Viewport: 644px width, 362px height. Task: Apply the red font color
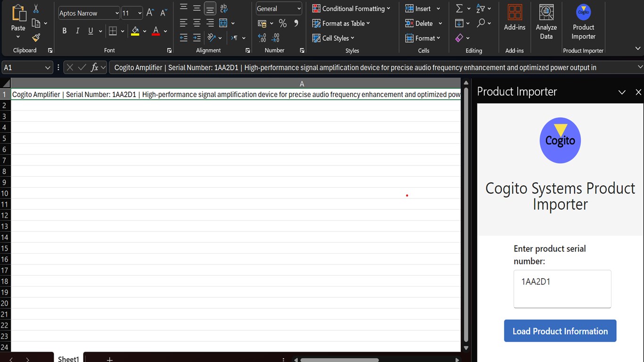tap(156, 31)
